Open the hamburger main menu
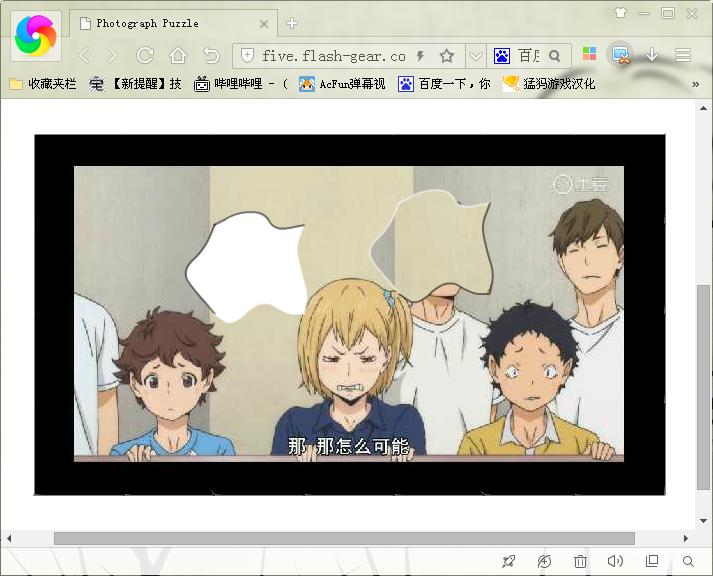 point(683,55)
